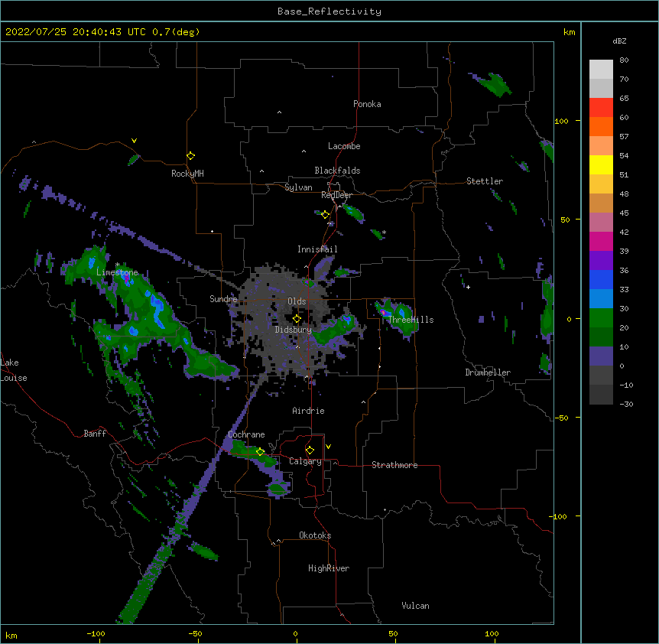Image resolution: width=659 pixels, height=644 pixels.
Task: Click the white asterisk above Limestone
Action: click(x=118, y=265)
